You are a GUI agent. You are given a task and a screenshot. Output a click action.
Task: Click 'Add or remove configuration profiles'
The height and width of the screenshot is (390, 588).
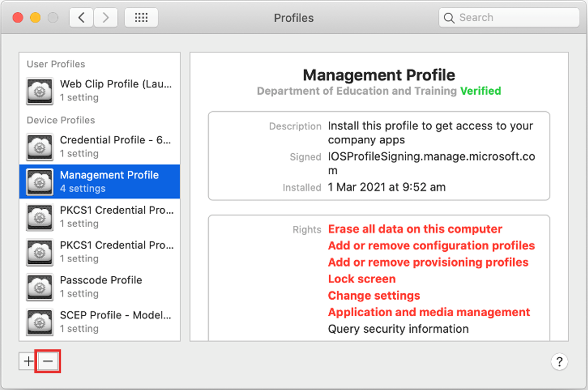431,246
